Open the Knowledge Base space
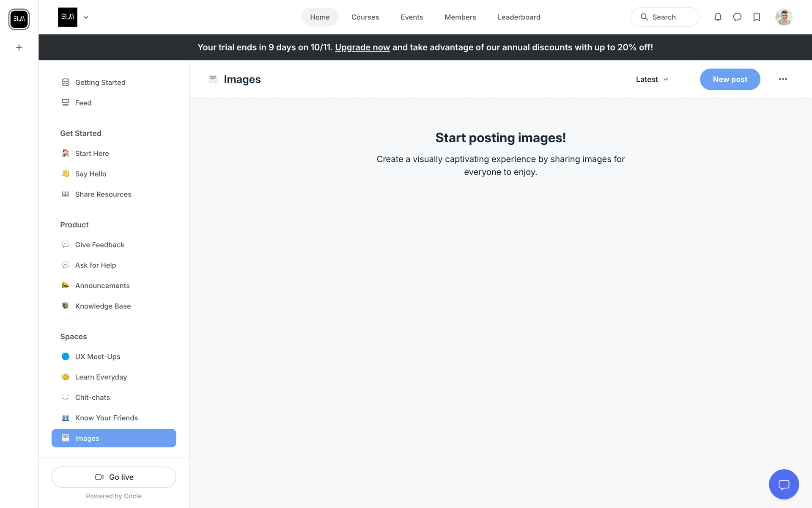812x508 pixels. pyautogui.click(x=103, y=306)
